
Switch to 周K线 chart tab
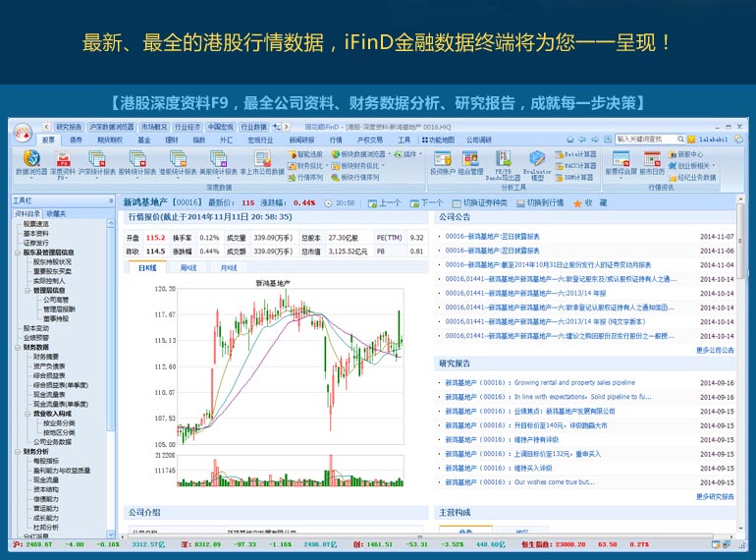(189, 267)
